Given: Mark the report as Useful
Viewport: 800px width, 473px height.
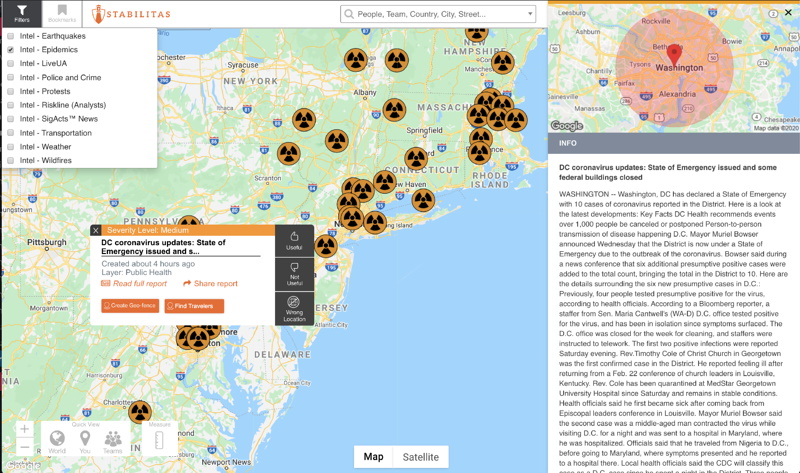Looking at the screenshot, I should (x=294, y=241).
